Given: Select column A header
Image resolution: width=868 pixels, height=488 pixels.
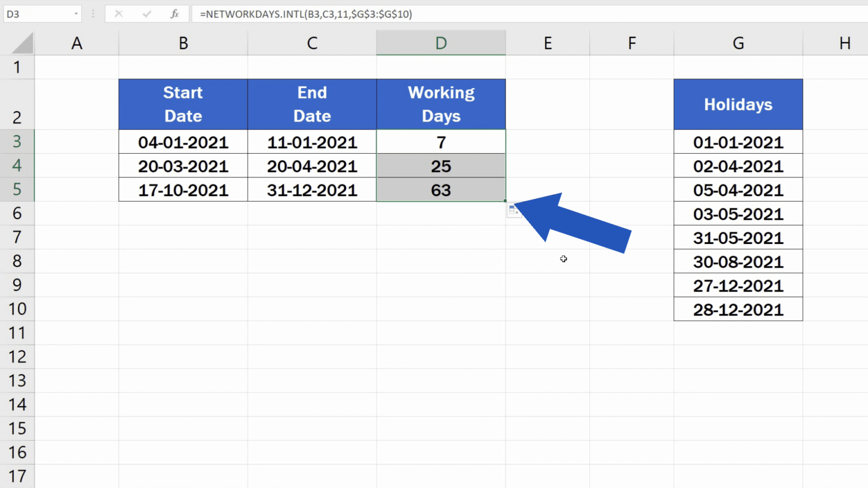Looking at the screenshot, I should 77,43.
